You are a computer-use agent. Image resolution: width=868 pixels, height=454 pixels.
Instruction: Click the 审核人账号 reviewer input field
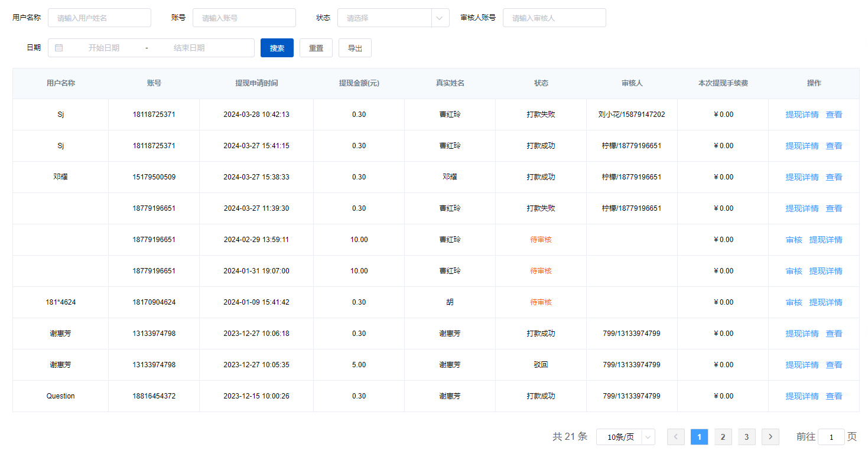click(554, 18)
